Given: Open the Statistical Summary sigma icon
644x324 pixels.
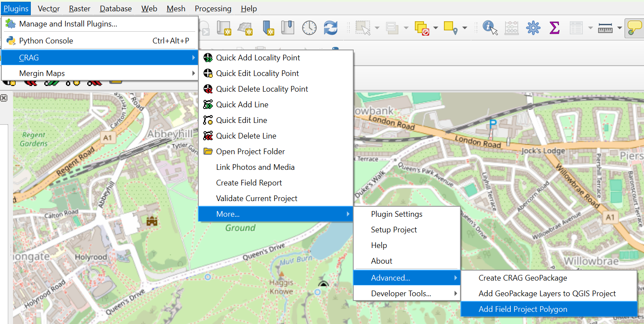Looking at the screenshot, I should tap(554, 28).
